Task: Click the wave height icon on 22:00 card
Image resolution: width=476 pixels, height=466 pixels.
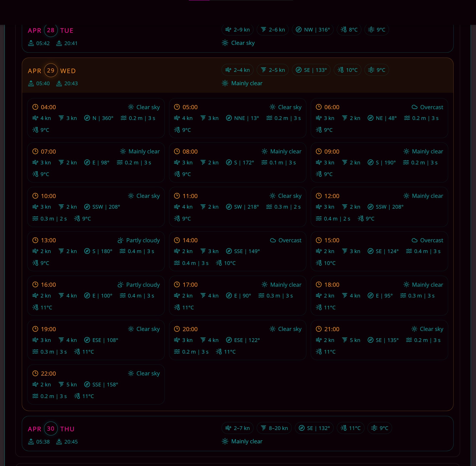Action: click(35, 396)
